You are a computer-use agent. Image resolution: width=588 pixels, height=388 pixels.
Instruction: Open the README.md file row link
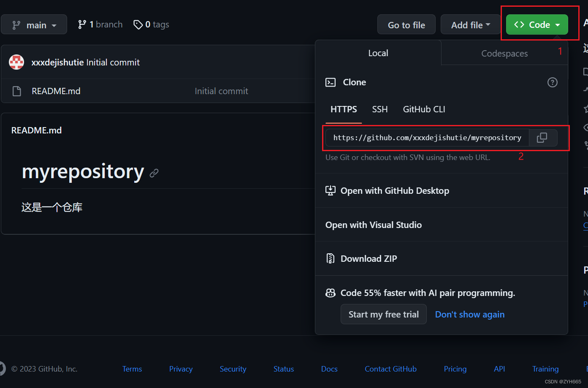tap(56, 91)
